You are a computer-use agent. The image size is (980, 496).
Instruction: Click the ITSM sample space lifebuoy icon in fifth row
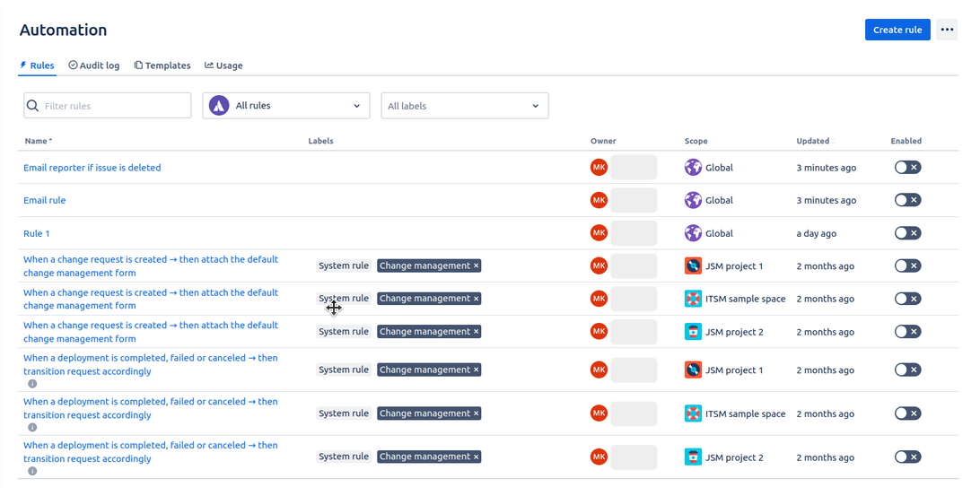coord(693,299)
